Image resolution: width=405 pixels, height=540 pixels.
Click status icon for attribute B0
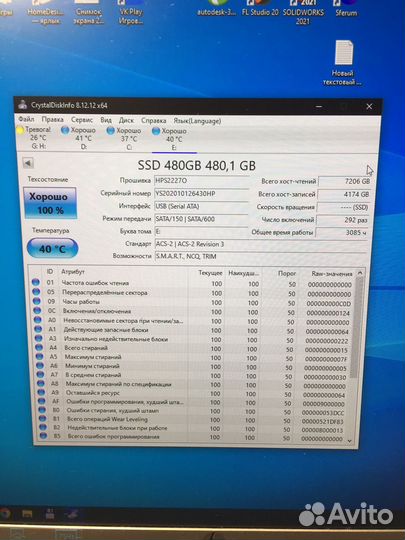tap(42, 410)
